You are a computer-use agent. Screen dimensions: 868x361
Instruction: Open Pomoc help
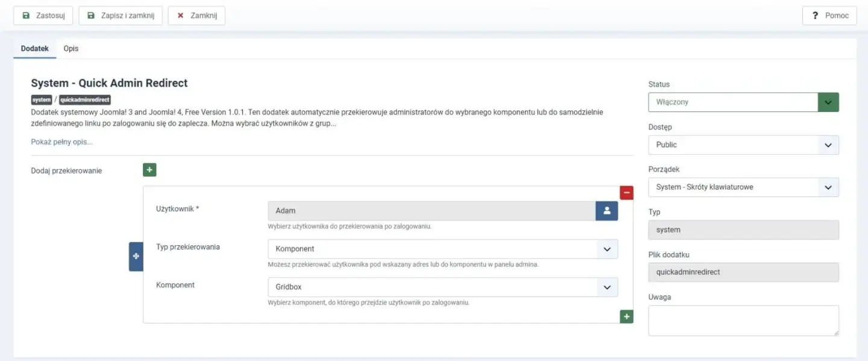(829, 16)
